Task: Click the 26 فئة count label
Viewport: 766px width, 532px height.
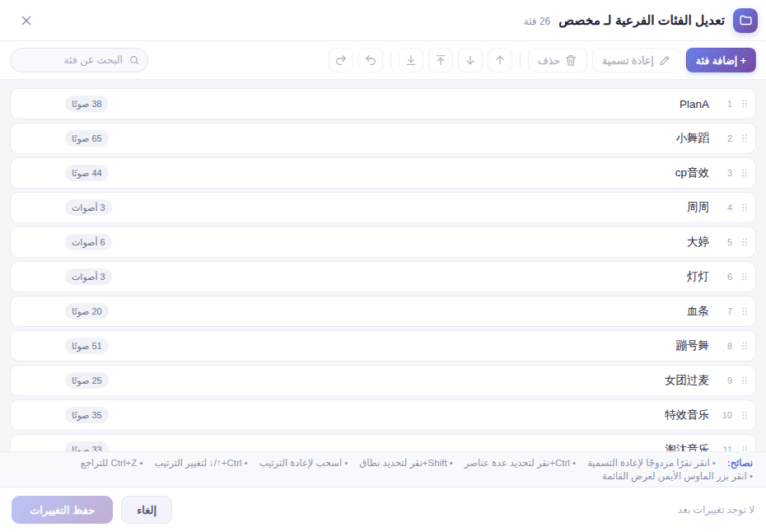Action: coord(537,21)
